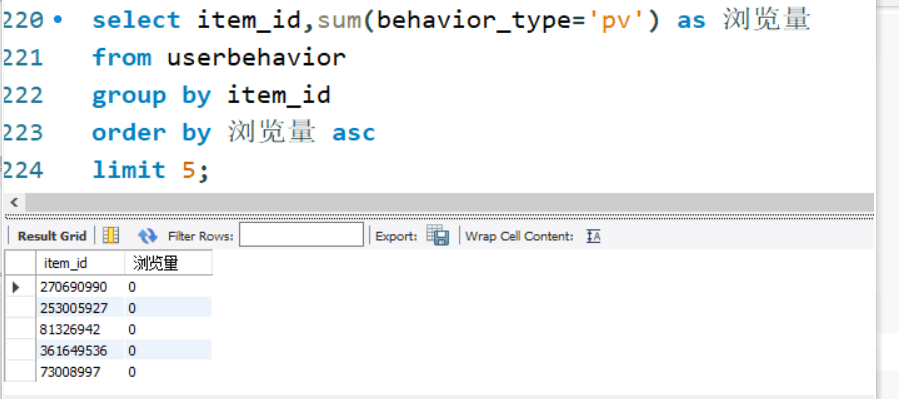This screenshot has width=899, height=399.
Task: Click the Export recordset save icon
Action: point(437,235)
